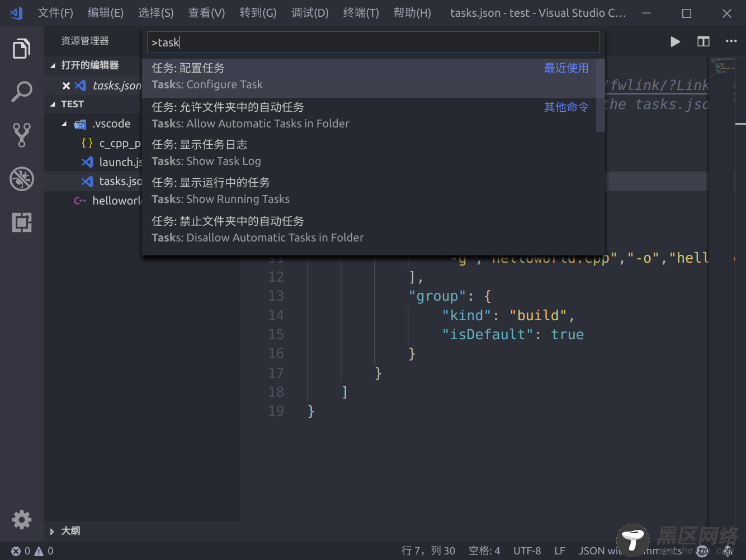Image resolution: width=746 pixels, height=560 pixels.
Task: Click the braces icon beside c_cpp_properties
Action: click(x=87, y=143)
